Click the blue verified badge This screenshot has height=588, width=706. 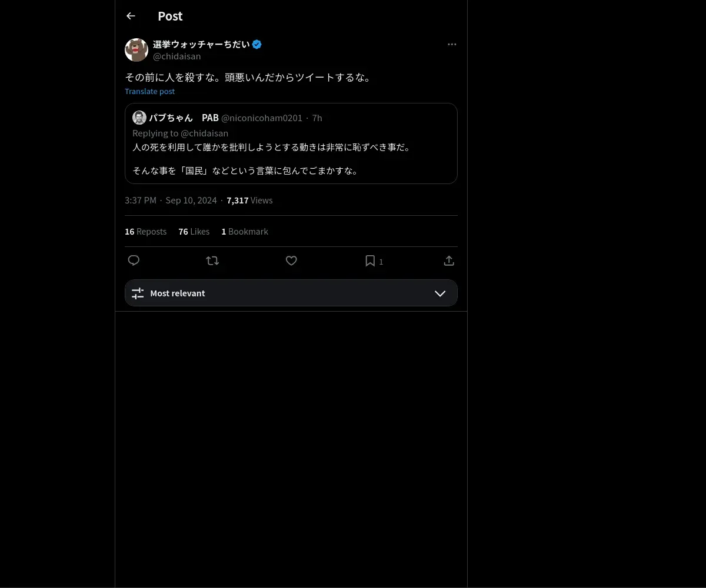click(x=257, y=44)
